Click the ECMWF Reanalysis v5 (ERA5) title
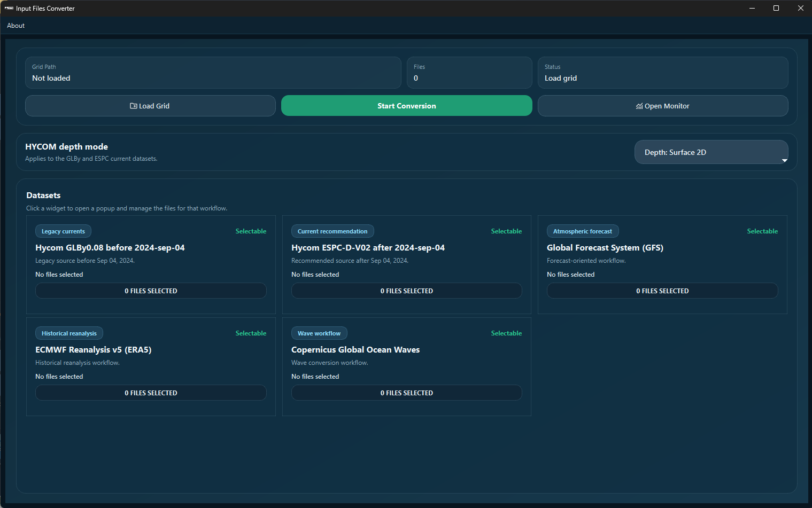The height and width of the screenshot is (508, 812). pyautogui.click(x=94, y=350)
